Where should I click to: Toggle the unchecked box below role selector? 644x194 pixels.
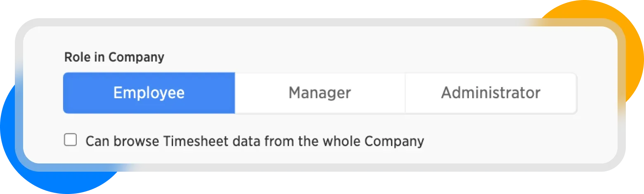[x=71, y=140]
